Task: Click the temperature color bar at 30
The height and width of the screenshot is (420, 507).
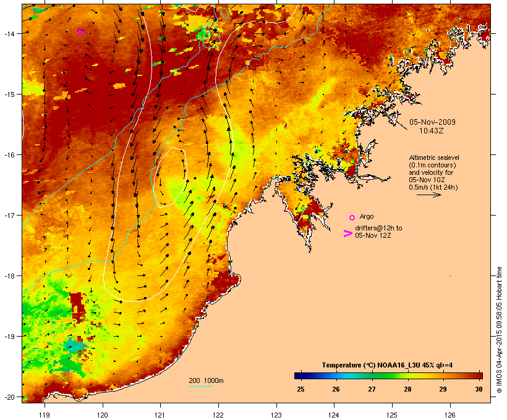Action: tap(479, 376)
